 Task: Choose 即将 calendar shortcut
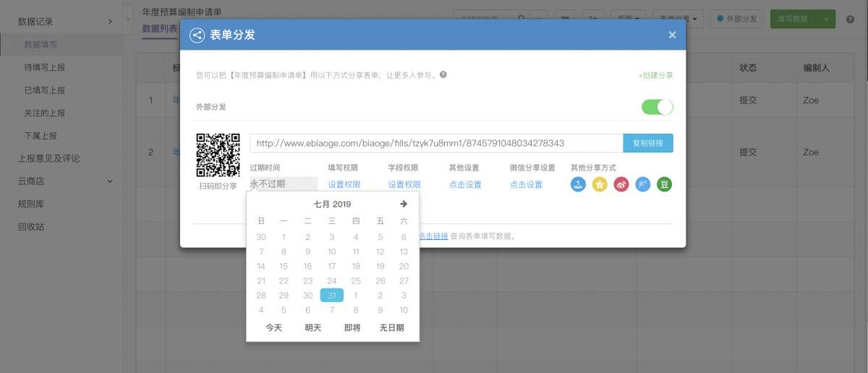[352, 327]
